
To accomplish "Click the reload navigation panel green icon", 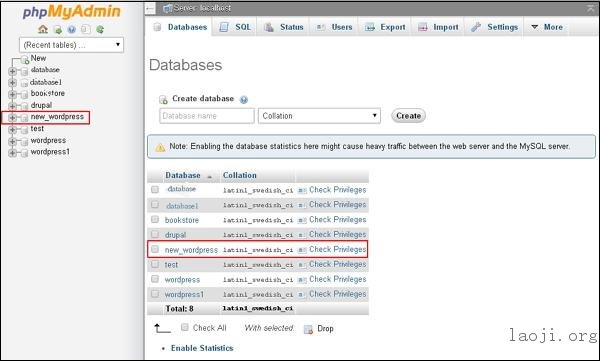I will click(x=100, y=29).
